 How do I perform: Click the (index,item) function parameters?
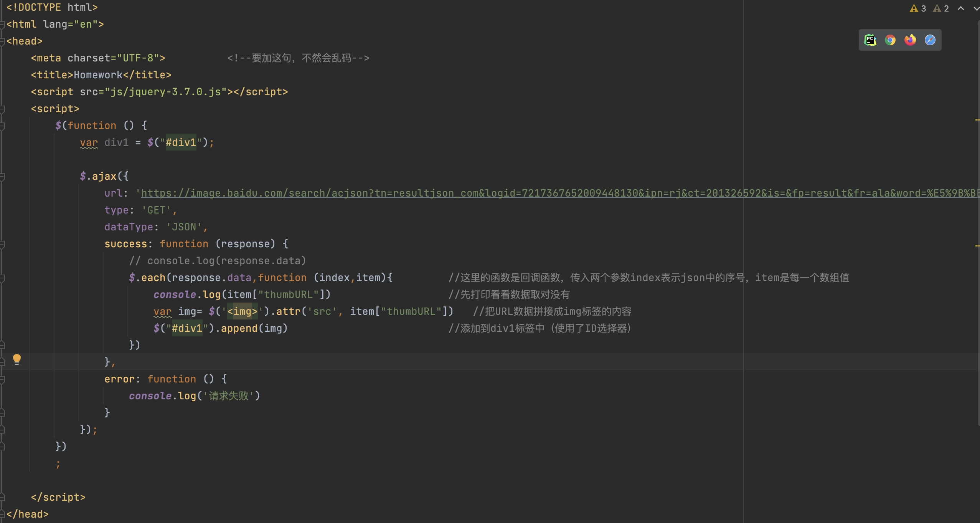tap(350, 278)
